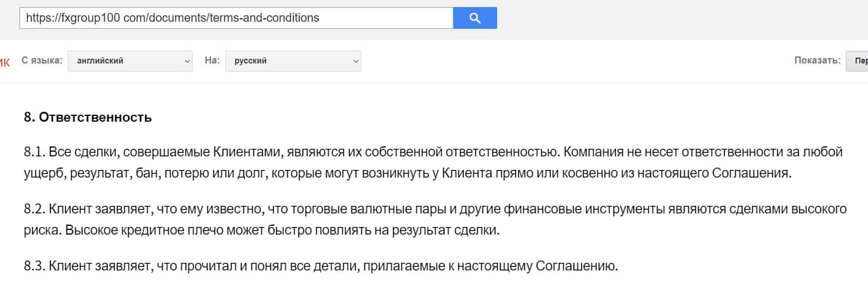Click "fxgroup100" in the URL text

pyautogui.click(x=90, y=18)
